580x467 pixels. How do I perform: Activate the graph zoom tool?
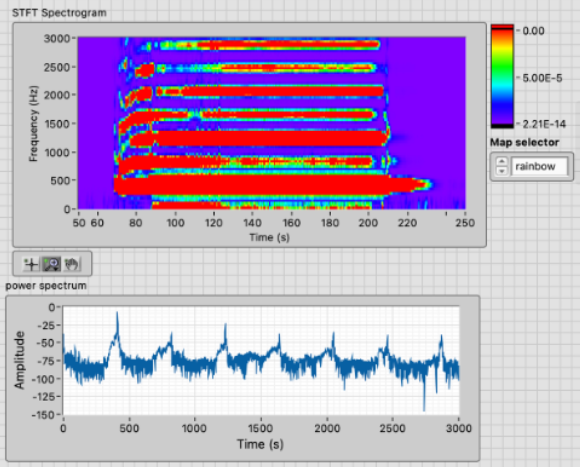click(51, 264)
